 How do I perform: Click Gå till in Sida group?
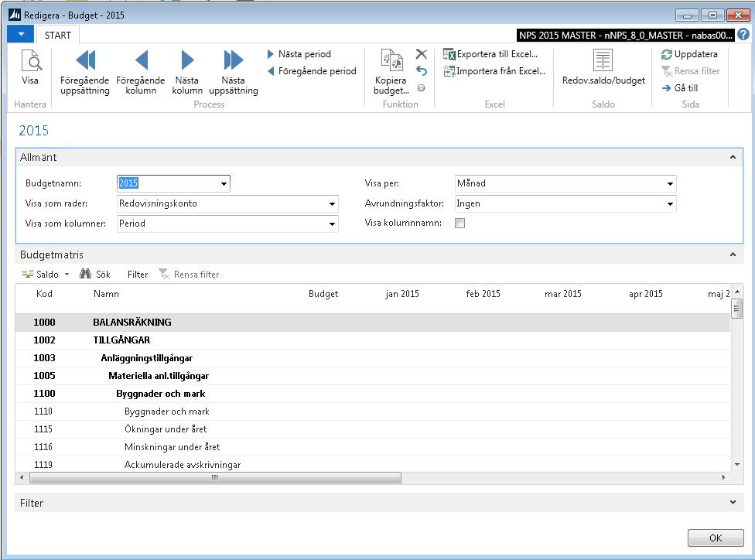tap(680, 87)
